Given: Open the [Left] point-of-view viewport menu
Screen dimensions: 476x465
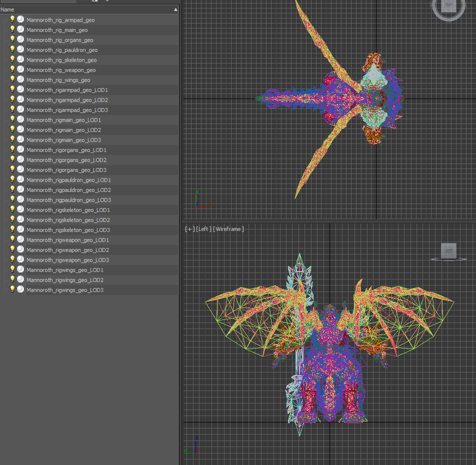Looking at the screenshot, I should point(203,229).
